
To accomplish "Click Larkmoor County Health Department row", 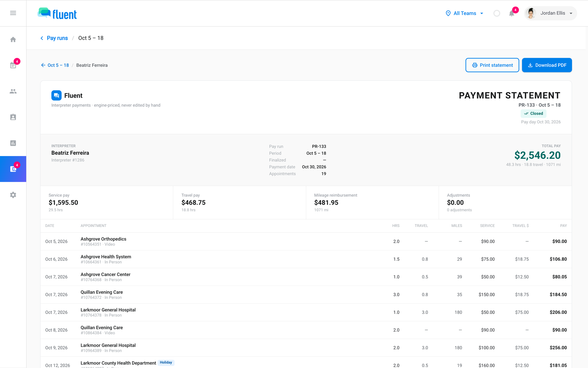I will [306, 363].
